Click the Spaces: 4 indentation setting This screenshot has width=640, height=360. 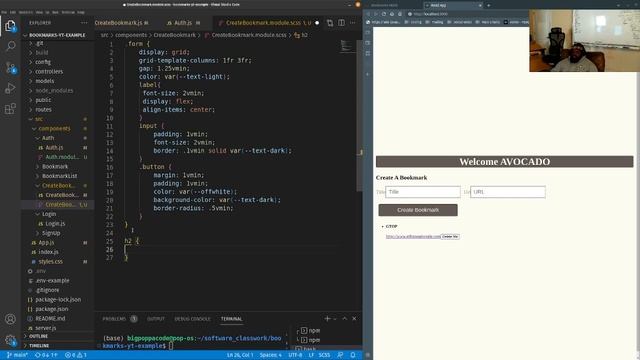[x=271, y=355]
